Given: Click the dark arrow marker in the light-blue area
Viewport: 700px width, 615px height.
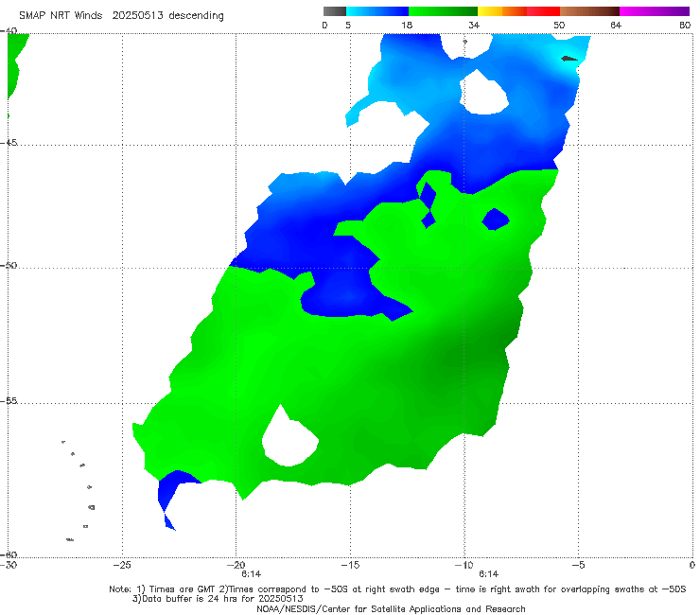Looking at the screenshot, I should [x=569, y=59].
